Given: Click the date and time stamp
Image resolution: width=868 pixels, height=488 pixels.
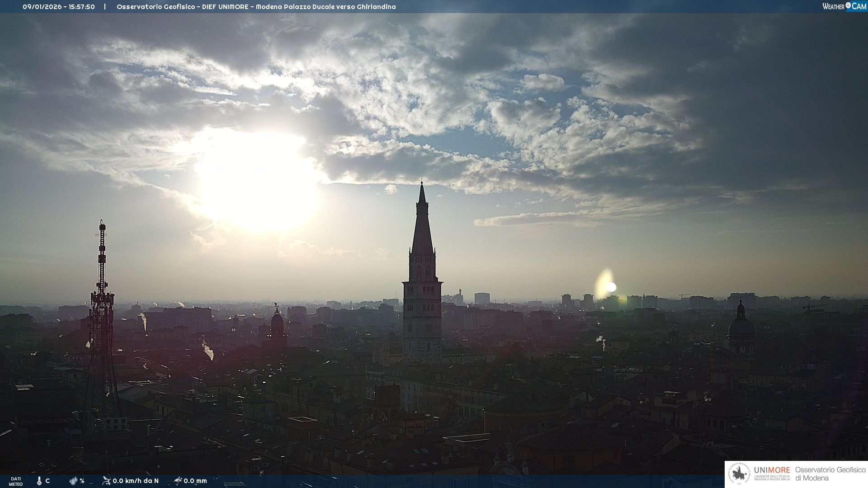Looking at the screenshot, I should tap(59, 7).
